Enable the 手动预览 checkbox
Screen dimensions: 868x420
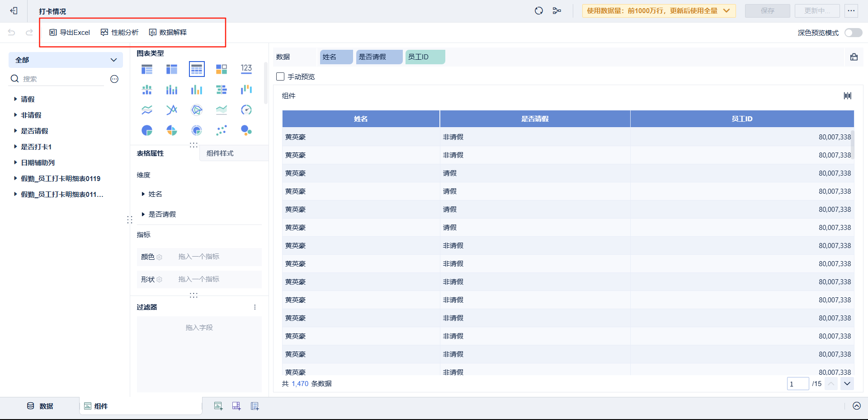(x=280, y=77)
